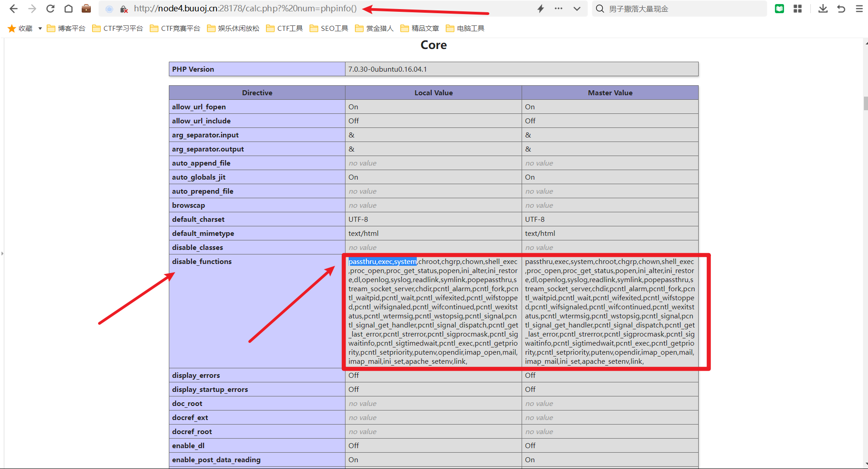Click the search magnifier icon

click(600, 9)
